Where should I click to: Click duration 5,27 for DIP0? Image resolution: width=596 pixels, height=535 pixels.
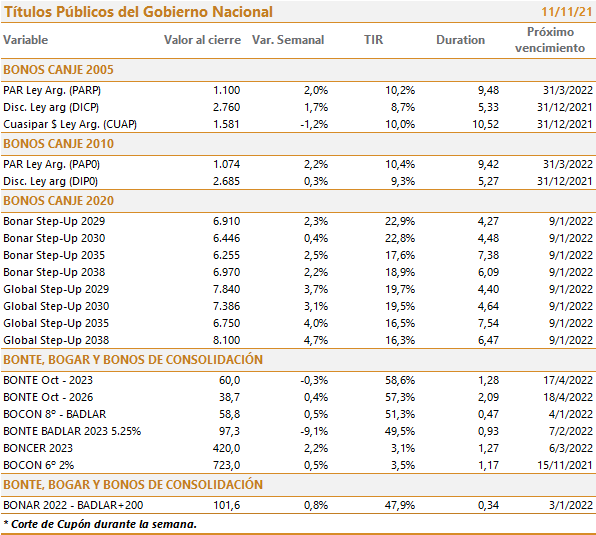click(x=488, y=182)
